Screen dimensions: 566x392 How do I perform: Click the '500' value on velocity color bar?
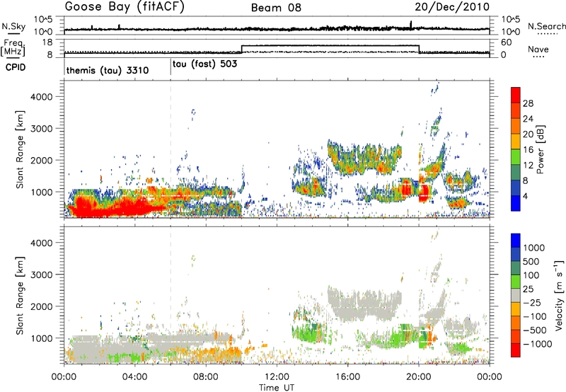[531, 261]
